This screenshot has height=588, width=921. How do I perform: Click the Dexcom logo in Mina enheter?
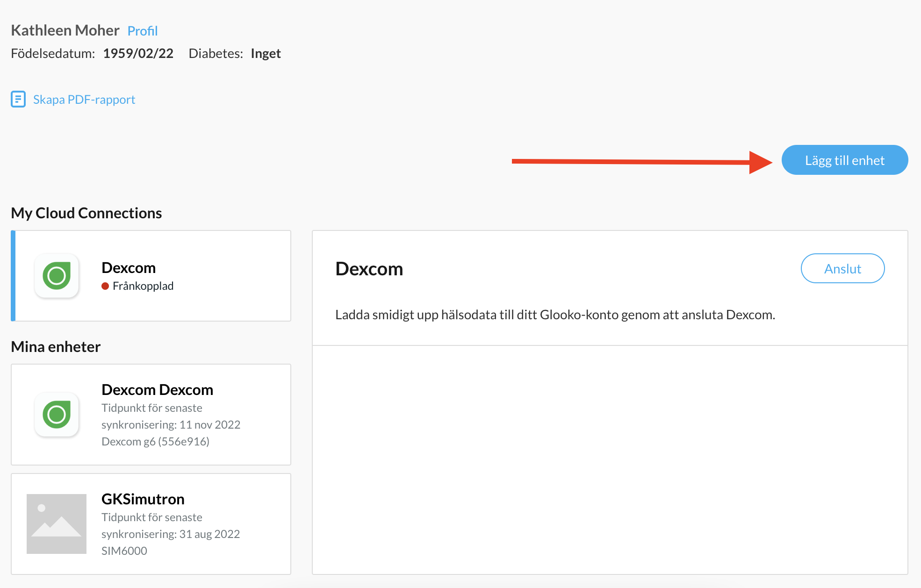click(57, 415)
